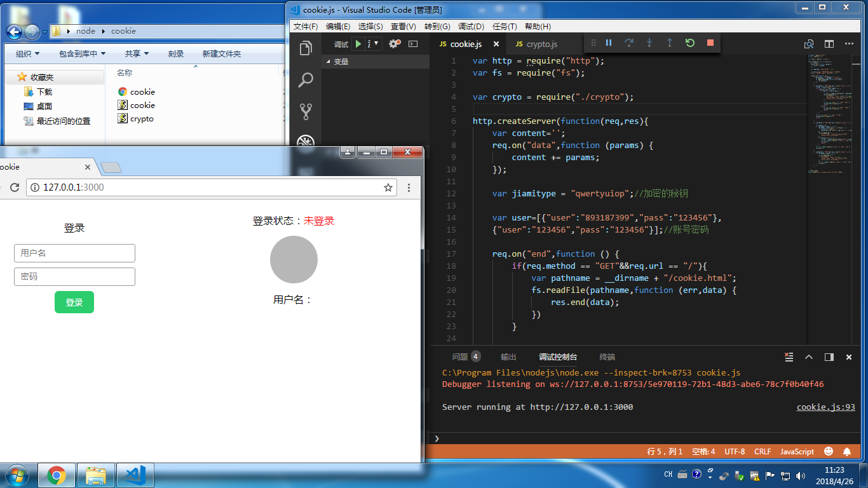
Task: Open the 组织 dropdown in Explorer
Action: coord(27,54)
